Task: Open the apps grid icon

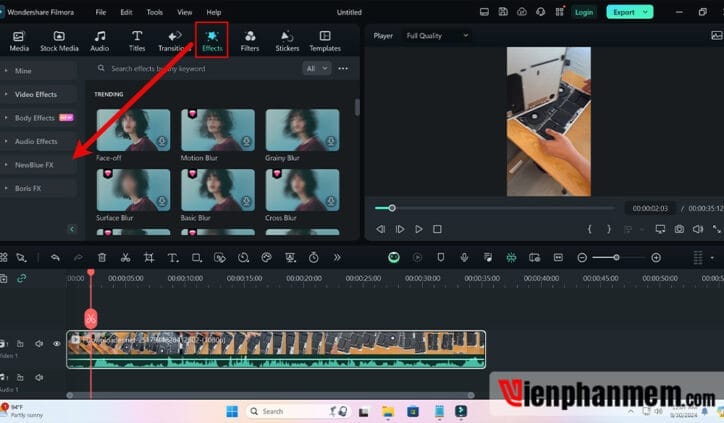Action: (560, 12)
